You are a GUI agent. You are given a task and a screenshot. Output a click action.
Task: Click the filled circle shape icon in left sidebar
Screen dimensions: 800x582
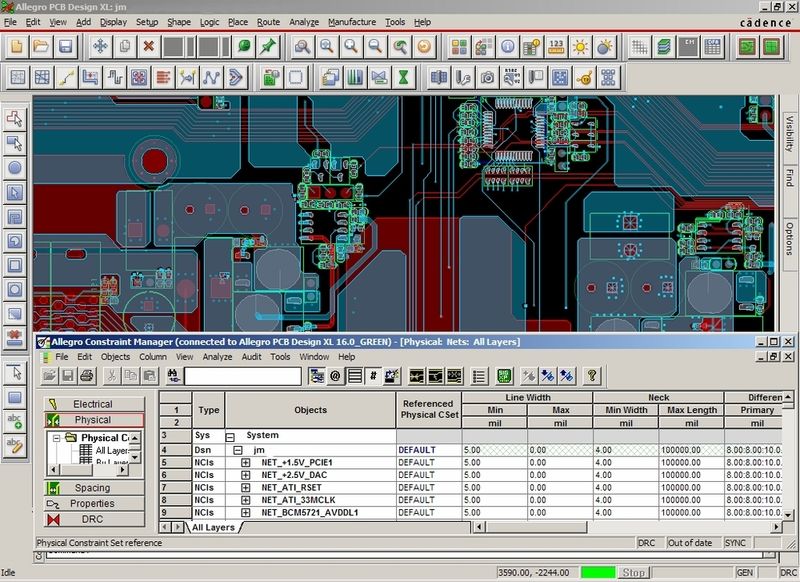click(x=15, y=167)
